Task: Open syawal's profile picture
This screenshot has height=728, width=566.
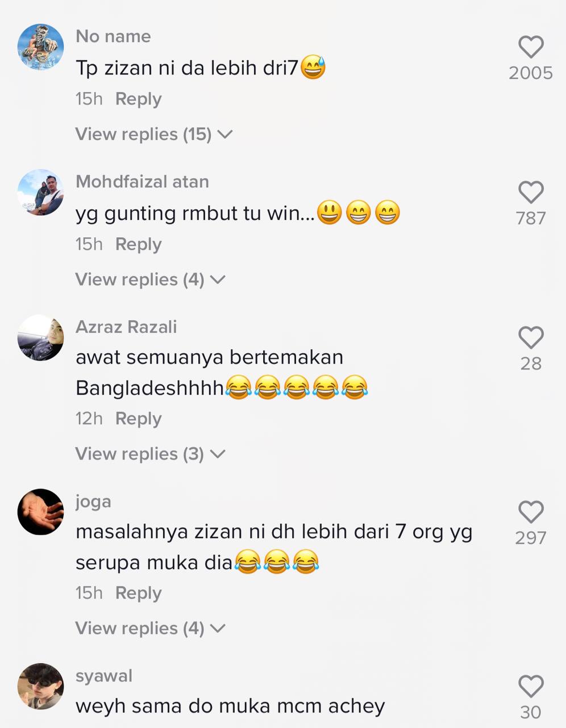Action: pyautogui.click(x=40, y=686)
